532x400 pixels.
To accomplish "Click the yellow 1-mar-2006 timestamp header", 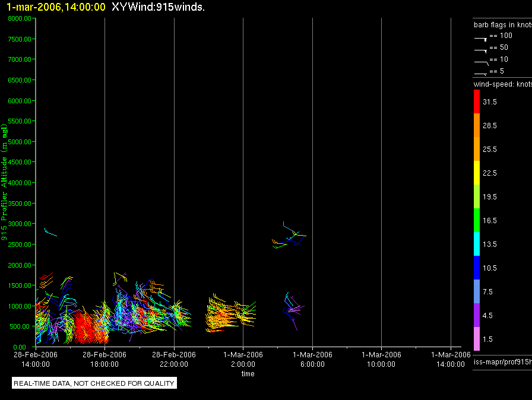I will [x=56, y=7].
